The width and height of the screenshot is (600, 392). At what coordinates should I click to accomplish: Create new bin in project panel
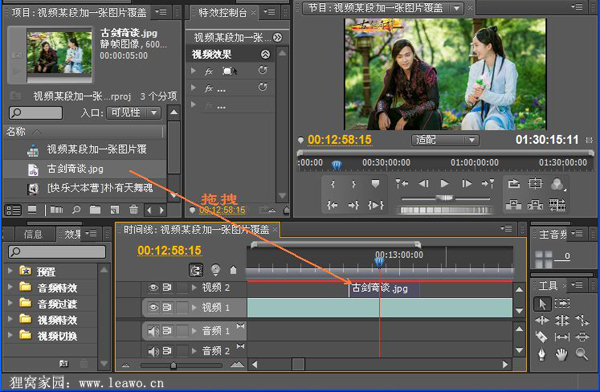click(x=95, y=210)
